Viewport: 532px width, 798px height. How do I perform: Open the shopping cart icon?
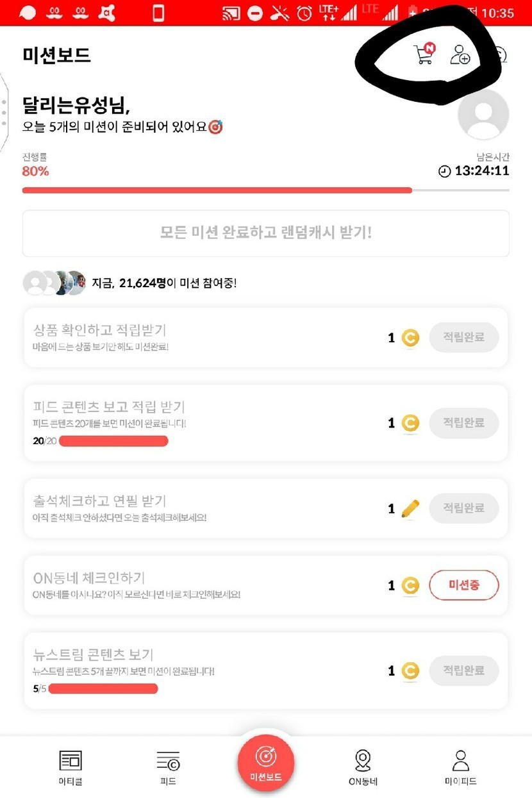click(424, 54)
